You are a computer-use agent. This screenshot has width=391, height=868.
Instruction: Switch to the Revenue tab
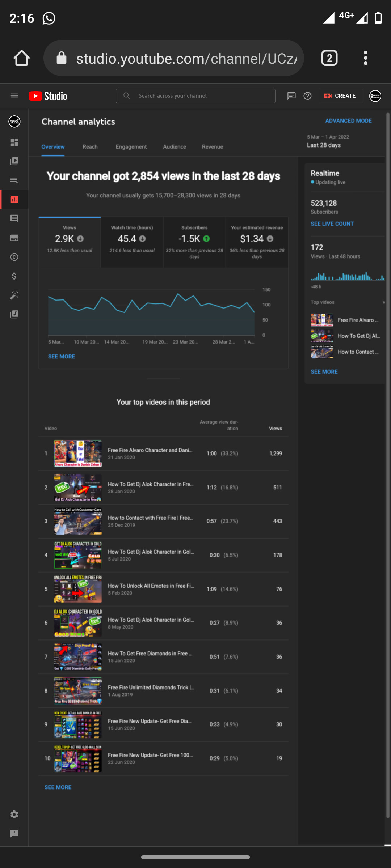point(213,147)
